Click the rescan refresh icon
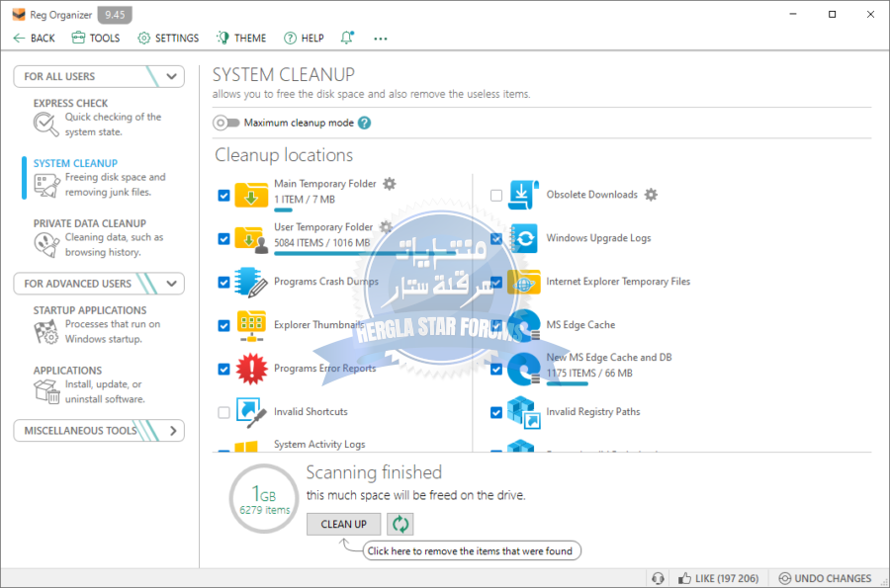 tap(400, 524)
